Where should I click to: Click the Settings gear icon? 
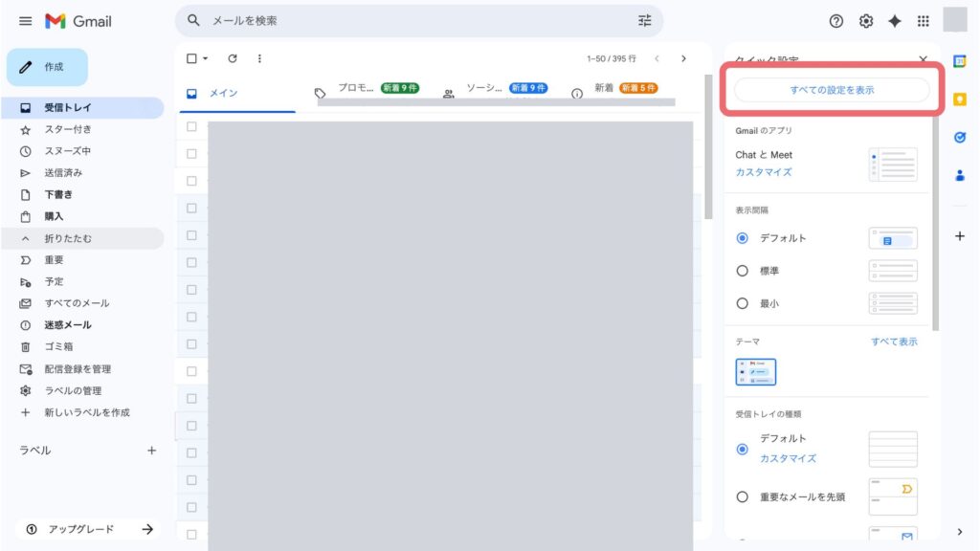tap(866, 21)
